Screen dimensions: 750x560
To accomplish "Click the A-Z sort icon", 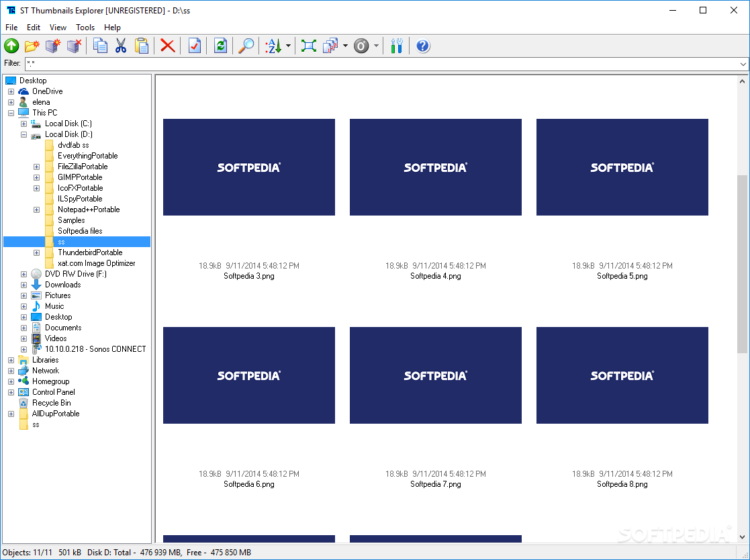I will click(273, 46).
